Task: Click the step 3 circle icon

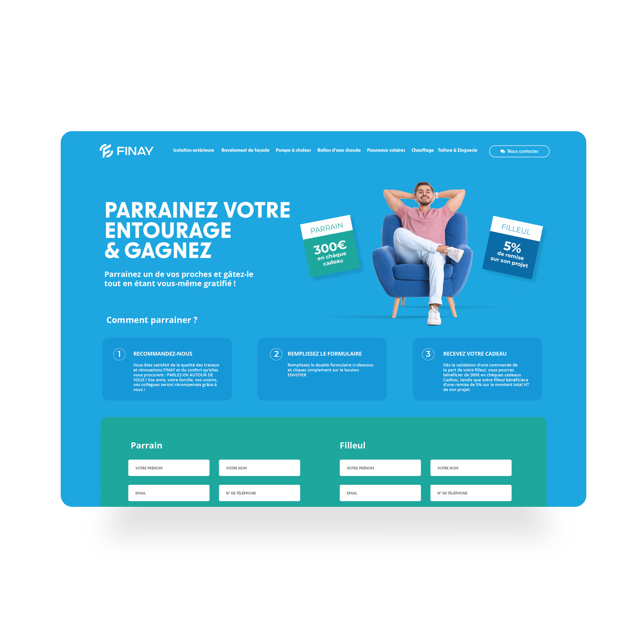Action: (429, 353)
